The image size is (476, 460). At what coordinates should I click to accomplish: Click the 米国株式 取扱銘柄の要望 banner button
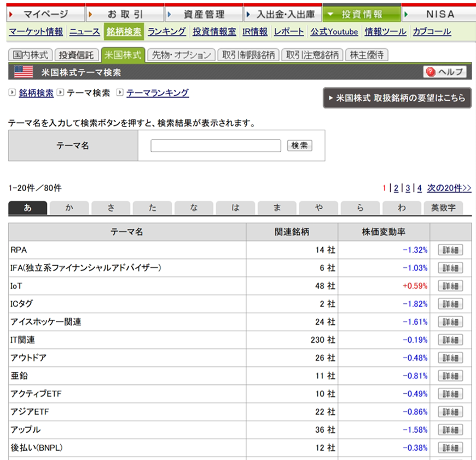(x=397, y=98)
